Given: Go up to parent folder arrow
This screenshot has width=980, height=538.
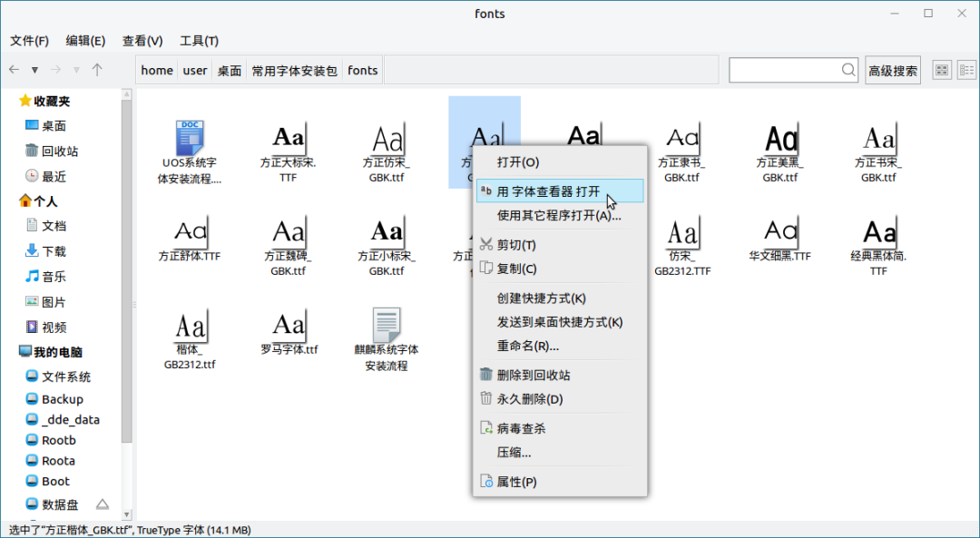Looking at the screenshot, I should click(97, 69).
